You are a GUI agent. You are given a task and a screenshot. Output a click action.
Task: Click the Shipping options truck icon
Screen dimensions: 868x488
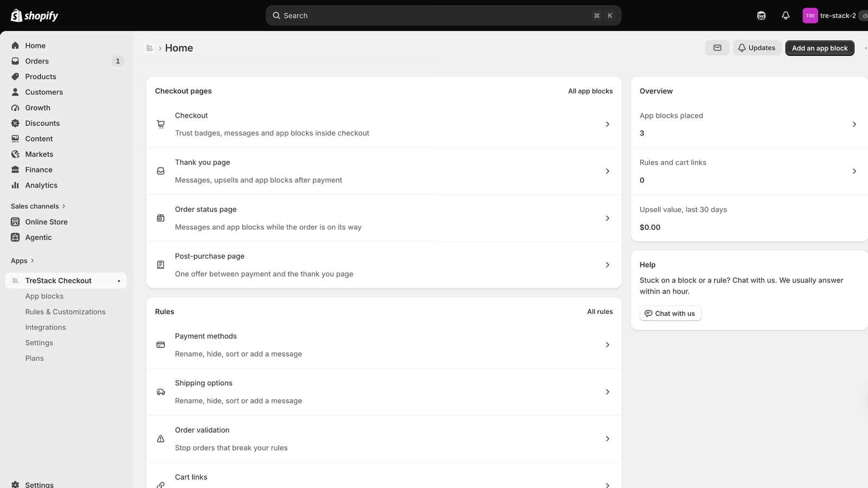[x=161, y=392]
